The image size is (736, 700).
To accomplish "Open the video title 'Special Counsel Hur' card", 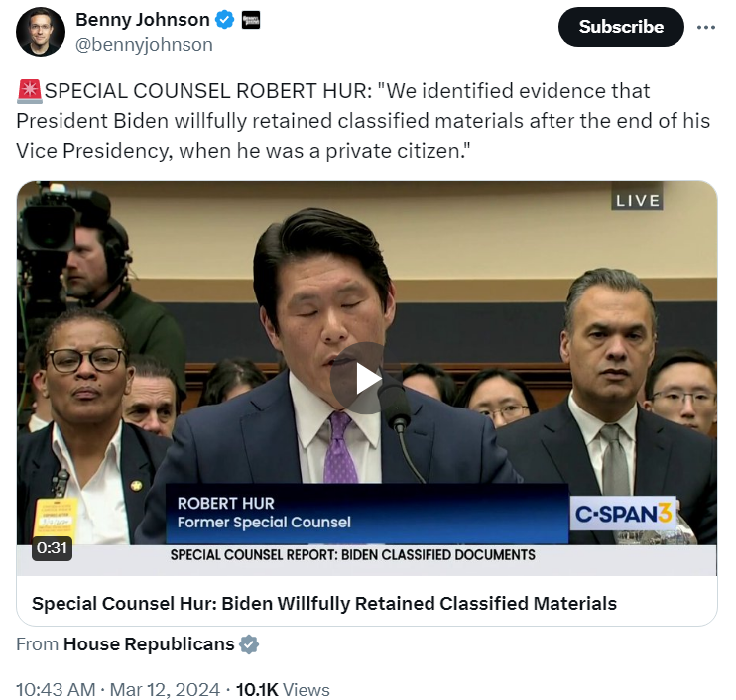I will point(324,604).
